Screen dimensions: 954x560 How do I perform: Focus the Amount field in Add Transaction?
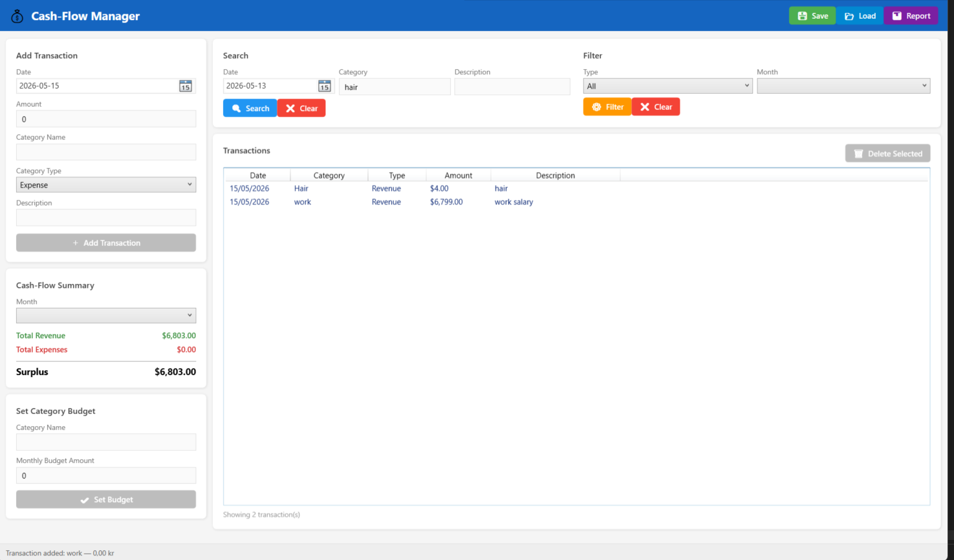(x=106, y=119)
